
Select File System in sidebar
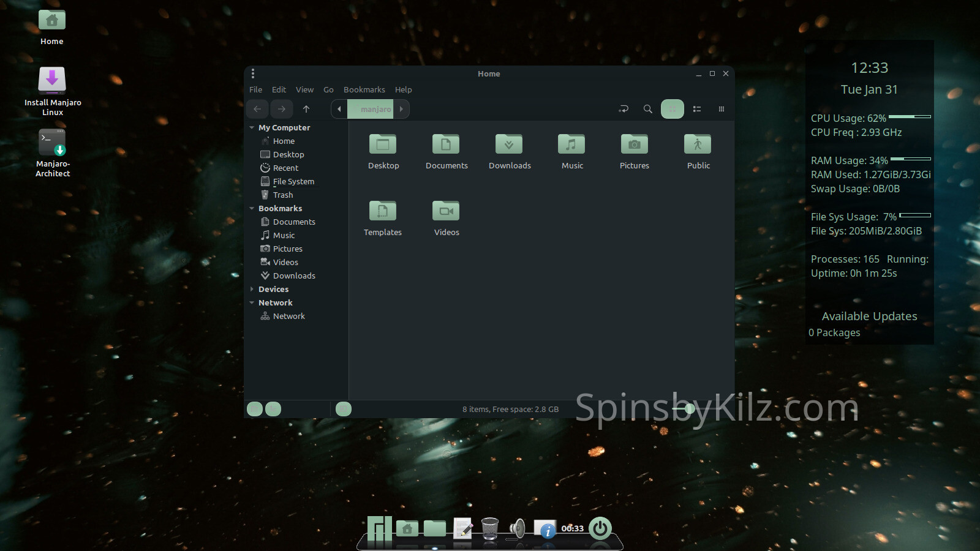[293, 181]
